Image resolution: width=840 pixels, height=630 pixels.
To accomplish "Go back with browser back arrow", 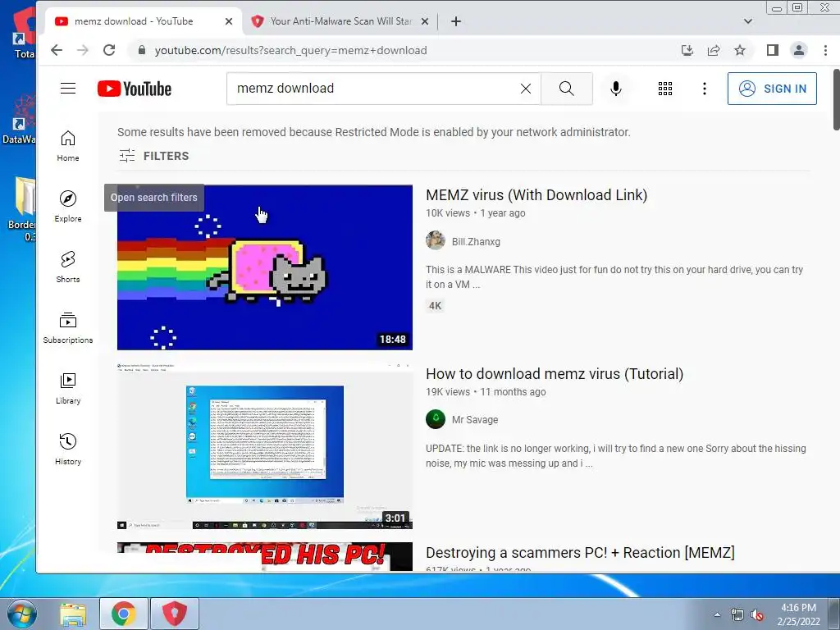I will 57,50.
